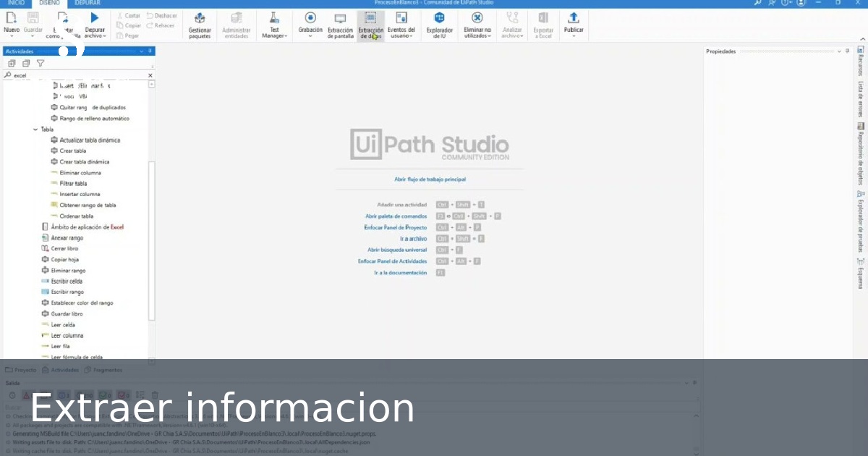Select Filtrar tabla activity

pos(68,183)
